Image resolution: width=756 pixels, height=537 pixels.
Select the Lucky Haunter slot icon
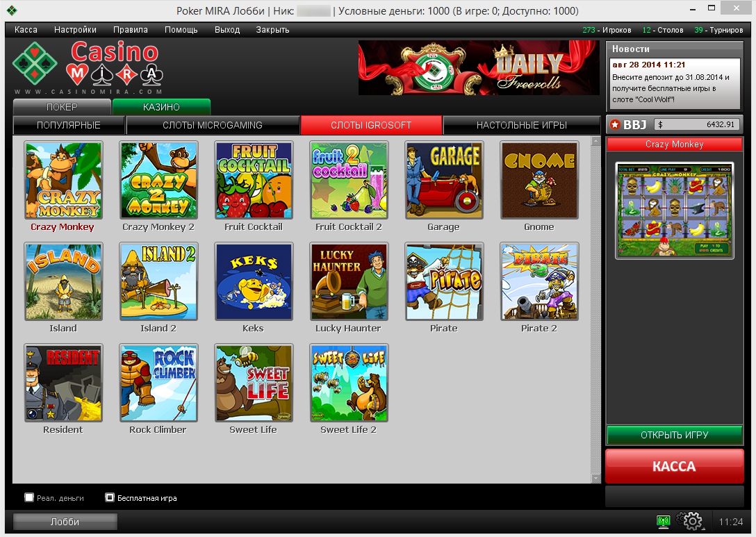(348, 281)
